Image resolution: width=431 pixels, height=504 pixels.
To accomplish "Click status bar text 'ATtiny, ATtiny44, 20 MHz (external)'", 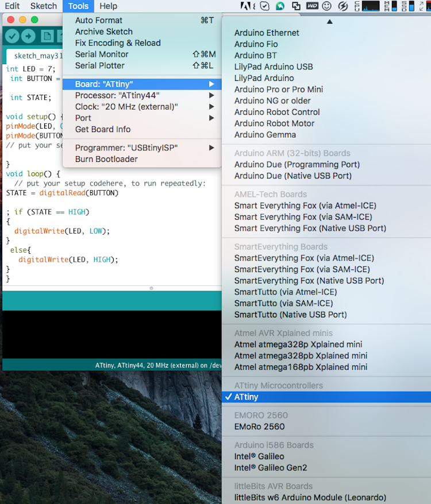I will pyautogui.click(x=147, y=366).
